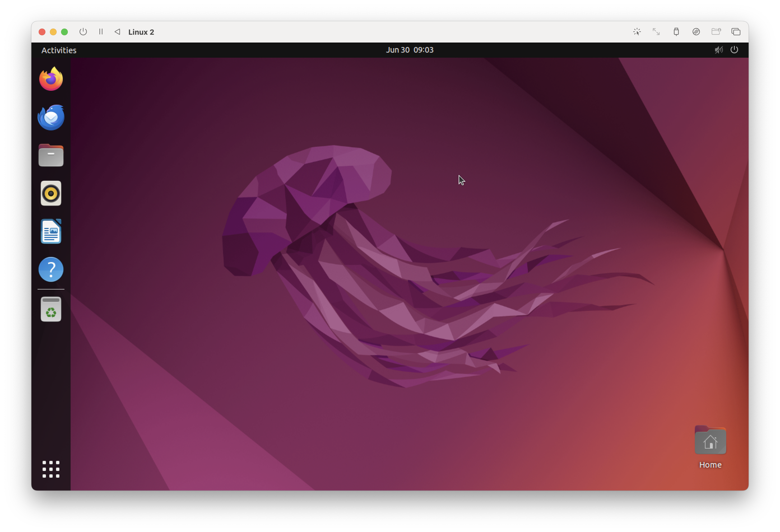Open the USB devices menu
The width and height of the screenshot is (780, 532).
pyautogui.click(x=676, y=32)
